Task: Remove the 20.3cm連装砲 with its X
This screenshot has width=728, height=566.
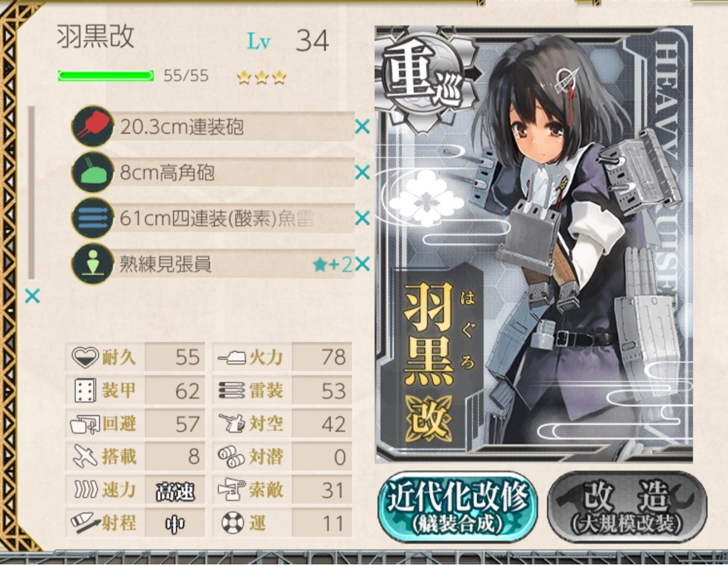Action: pyautogui.click(x=362, y=127)
